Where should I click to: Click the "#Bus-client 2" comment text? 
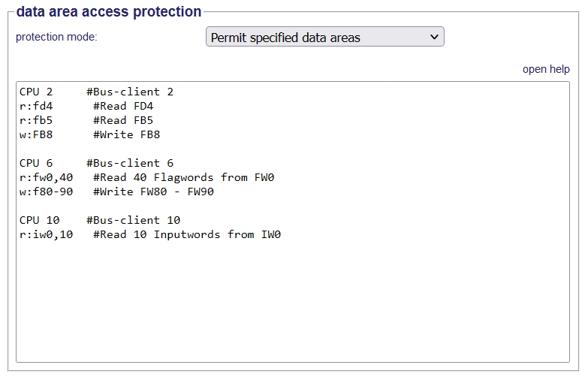(130, 92)
